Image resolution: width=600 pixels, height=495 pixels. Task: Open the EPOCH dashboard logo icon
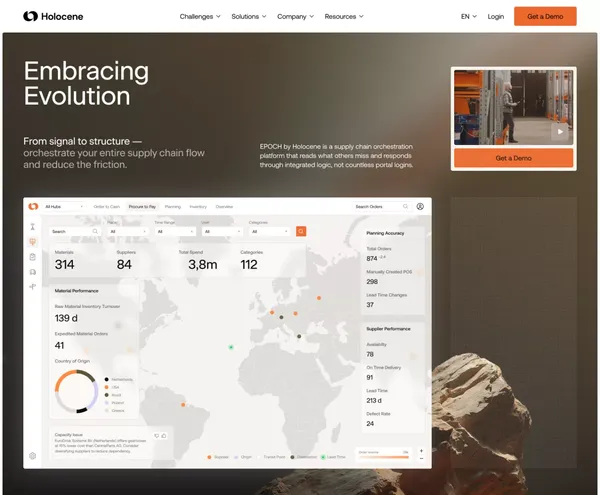(33, 207)
